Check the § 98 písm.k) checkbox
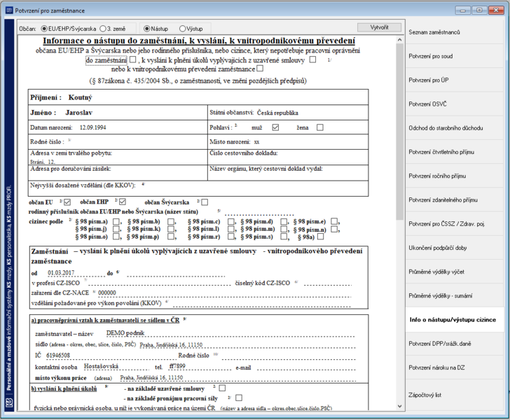Viewport: 510px width, 420px height. (x=171, y=229)
